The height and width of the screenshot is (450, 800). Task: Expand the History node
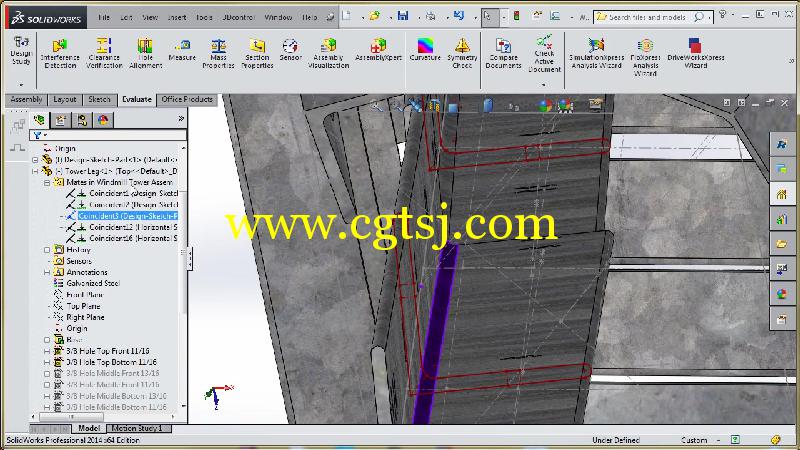47,249
